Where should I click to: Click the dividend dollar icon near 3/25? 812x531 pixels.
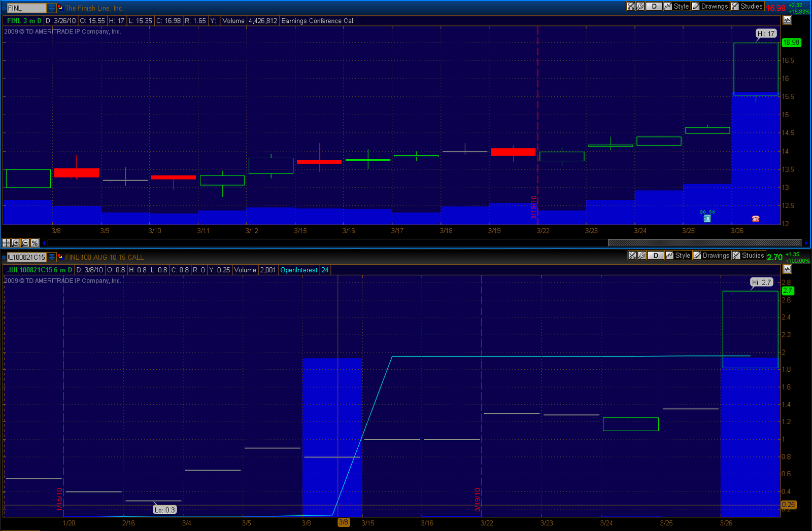click(x=707, y=219)
